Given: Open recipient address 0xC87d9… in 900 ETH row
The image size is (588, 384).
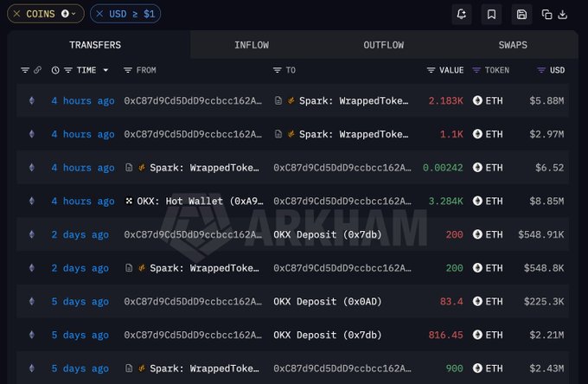Looking at the screenshot, I should 342,368.
